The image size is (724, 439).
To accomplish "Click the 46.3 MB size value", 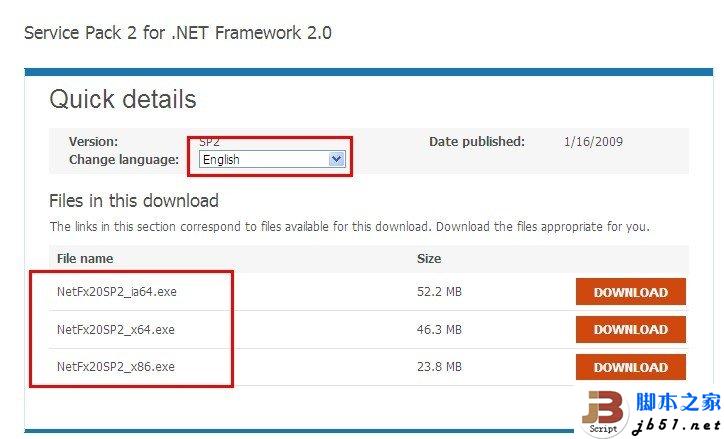I will 439,329.
